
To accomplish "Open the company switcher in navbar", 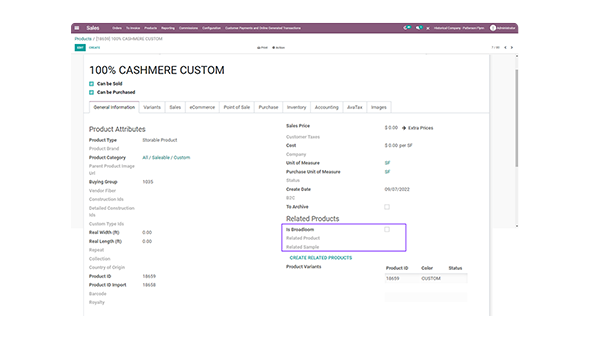I will point(459,28).
